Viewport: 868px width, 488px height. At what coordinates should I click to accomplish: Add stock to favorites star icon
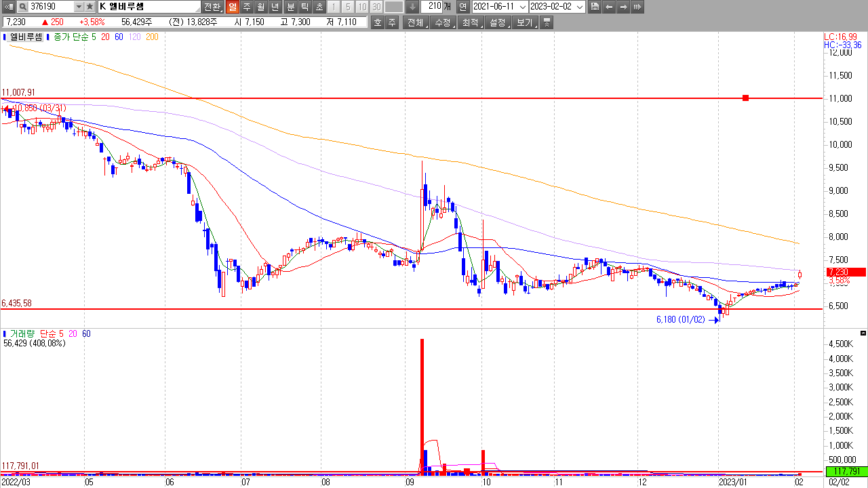[x=90, y=7]
